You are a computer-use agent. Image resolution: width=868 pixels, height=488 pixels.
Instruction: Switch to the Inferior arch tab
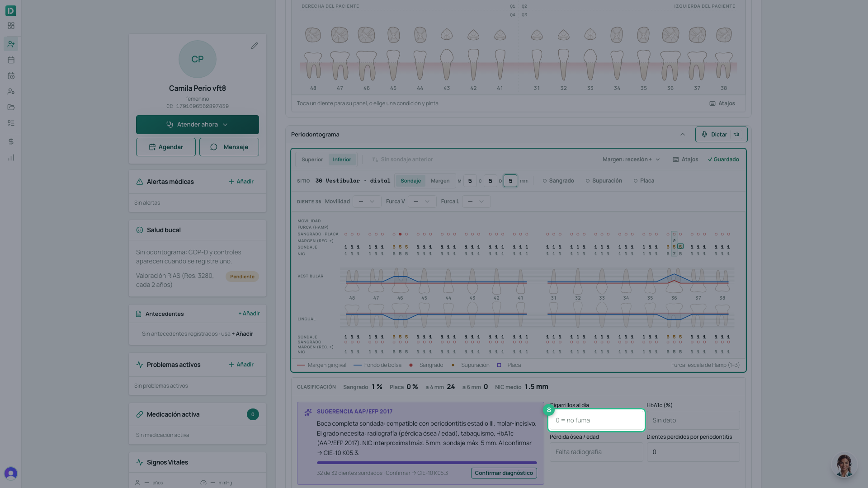point(342,160)
